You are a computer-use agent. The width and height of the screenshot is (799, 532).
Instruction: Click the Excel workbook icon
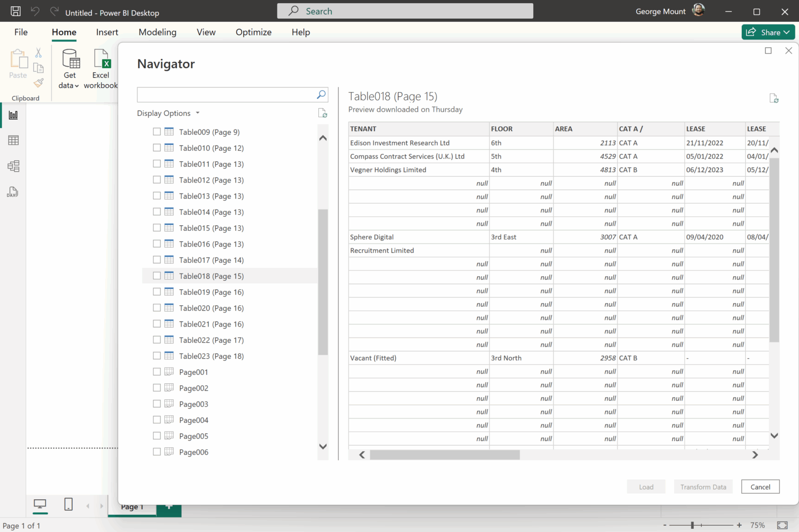coord(101,59)
